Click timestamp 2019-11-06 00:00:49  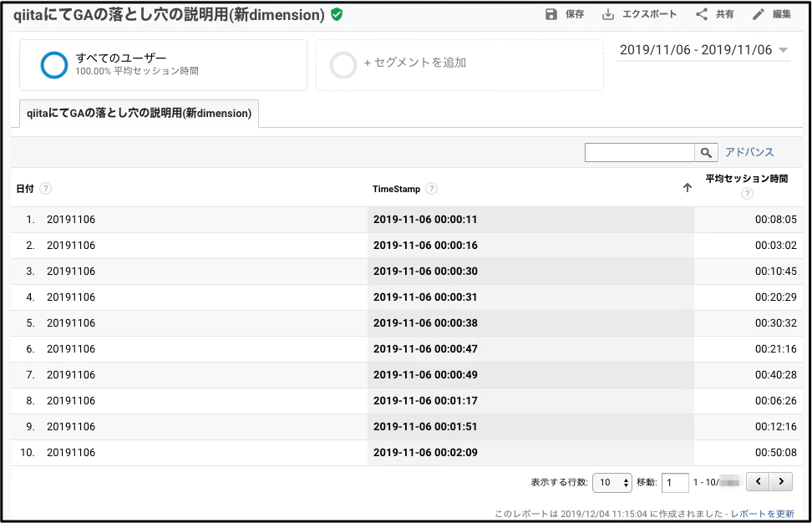pyautogui.click(x=425, y=375)
